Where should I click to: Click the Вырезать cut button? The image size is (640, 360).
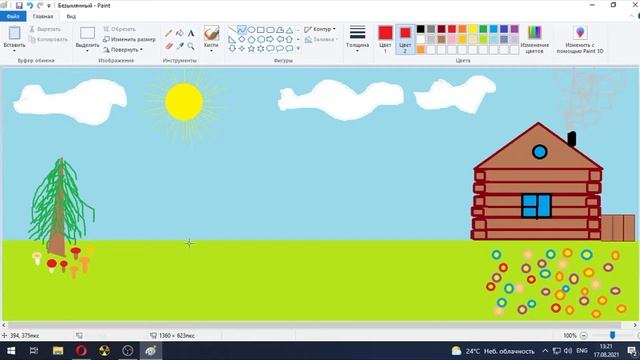point(45,29)
